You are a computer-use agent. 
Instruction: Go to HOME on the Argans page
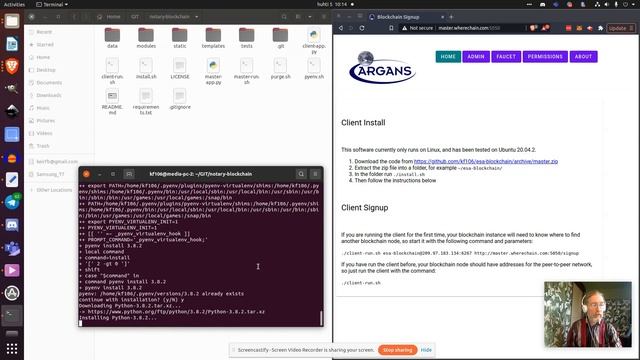[x=448, y=57]
